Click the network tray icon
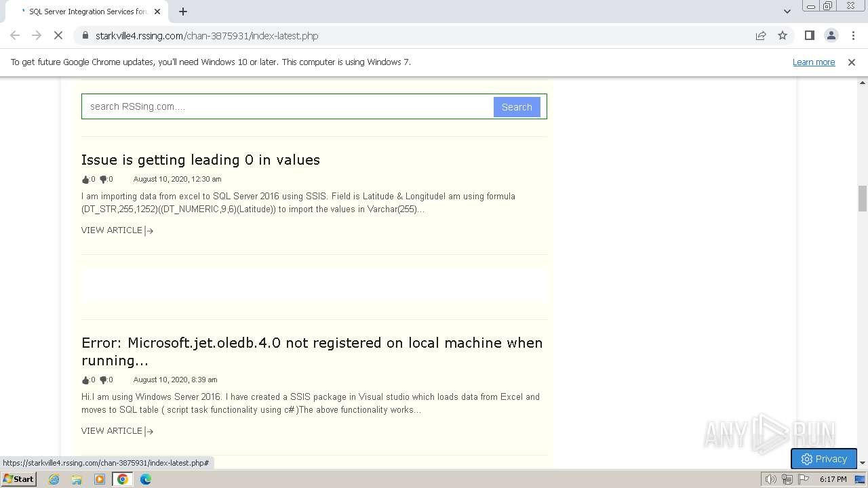This screenshot has width=868, height=488. tap(787, 479)
